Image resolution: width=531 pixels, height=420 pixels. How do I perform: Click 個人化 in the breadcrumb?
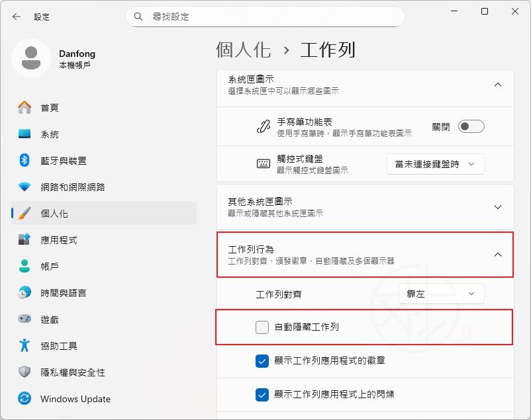(x=244, y=48)
